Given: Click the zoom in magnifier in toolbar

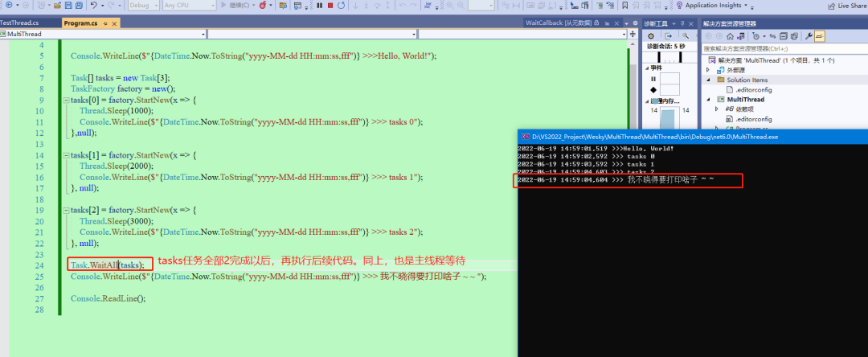Looking at the screenshot, I should (x=450, y=5).
